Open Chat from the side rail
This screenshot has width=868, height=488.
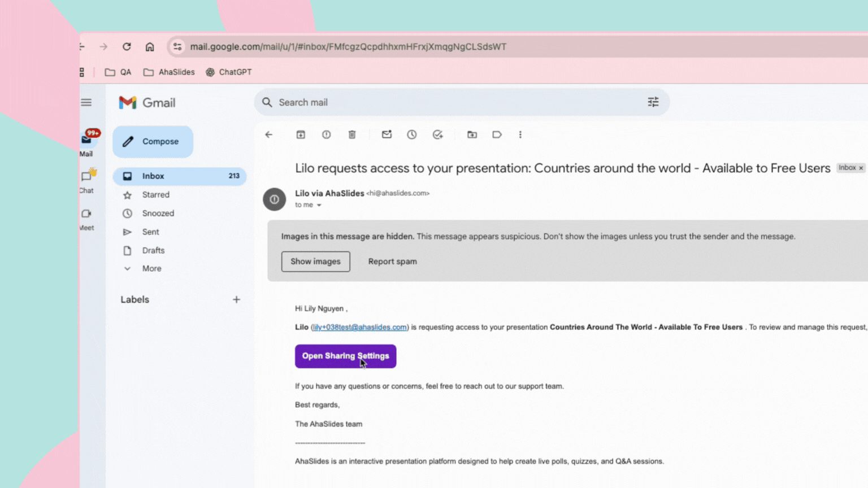[x=88, y=181]
